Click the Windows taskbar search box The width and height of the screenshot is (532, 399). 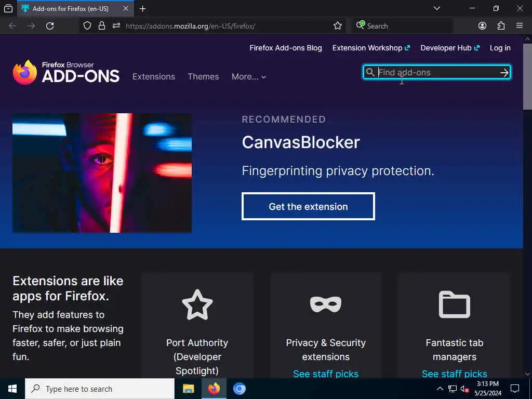click(x=100, y=389)
